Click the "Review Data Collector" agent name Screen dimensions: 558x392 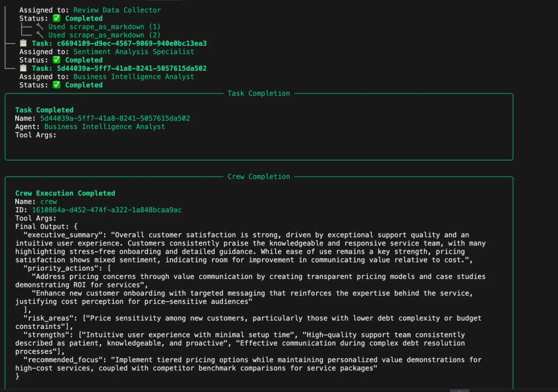coord(117,10)
